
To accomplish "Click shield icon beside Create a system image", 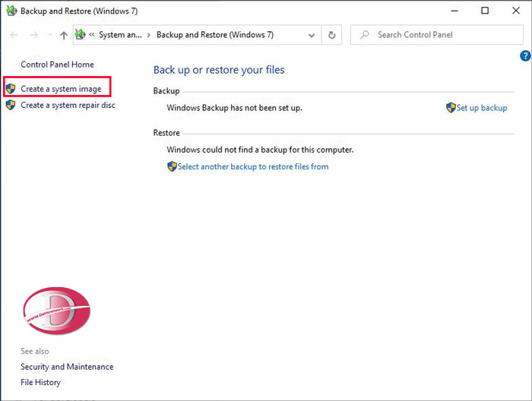I will tap(11, 88).
